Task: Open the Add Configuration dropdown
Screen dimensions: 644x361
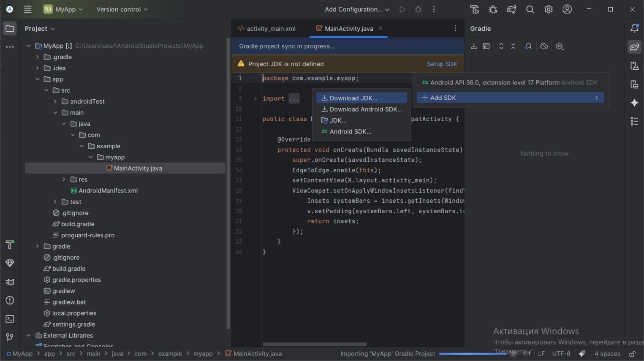Action: (357, 9)
